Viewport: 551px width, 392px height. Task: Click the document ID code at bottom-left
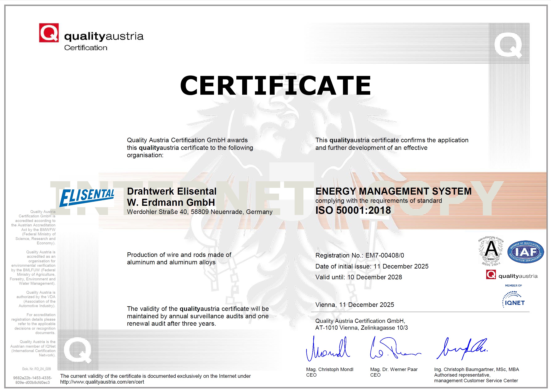point(32,380)
